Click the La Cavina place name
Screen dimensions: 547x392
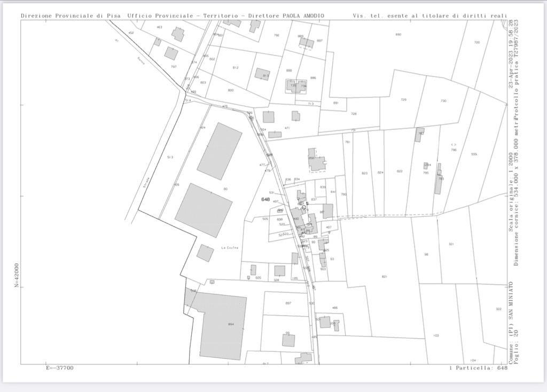[229, 248]
